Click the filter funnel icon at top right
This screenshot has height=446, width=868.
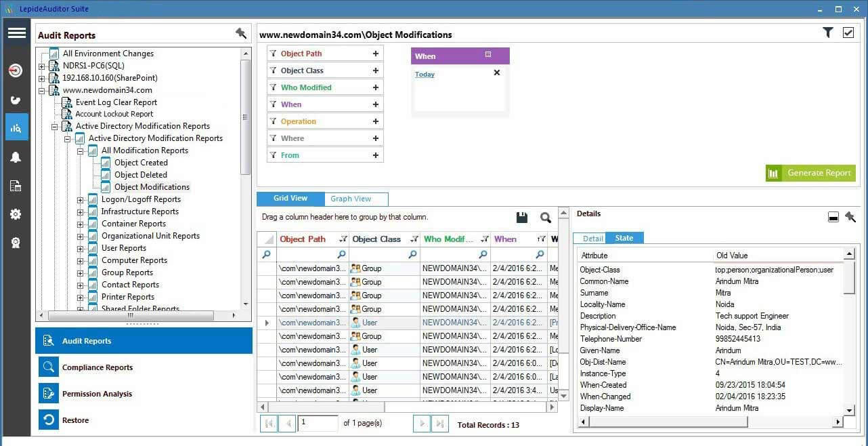pos(827,32)
